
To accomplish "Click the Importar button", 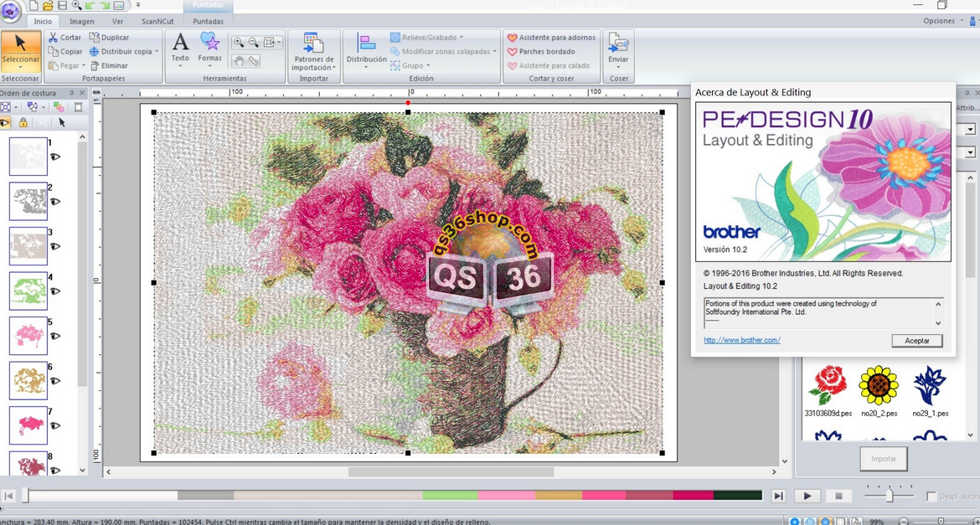I will point(884,459).
